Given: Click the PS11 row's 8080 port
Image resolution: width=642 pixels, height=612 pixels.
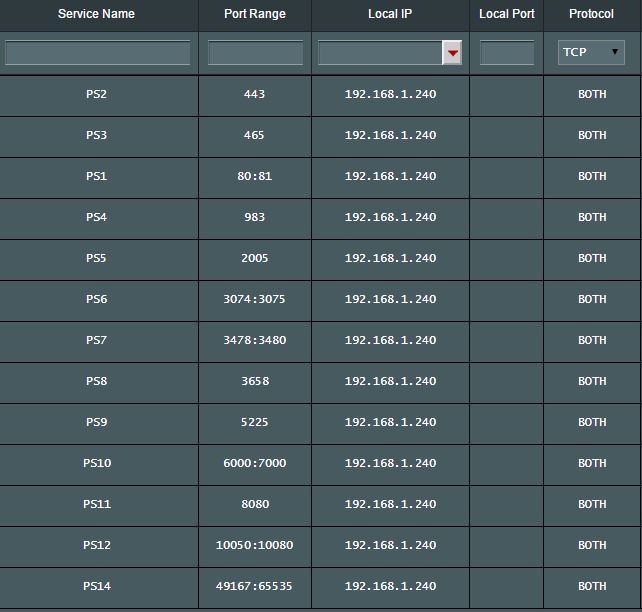Looking at the screenshot, I should click(255, 504).
